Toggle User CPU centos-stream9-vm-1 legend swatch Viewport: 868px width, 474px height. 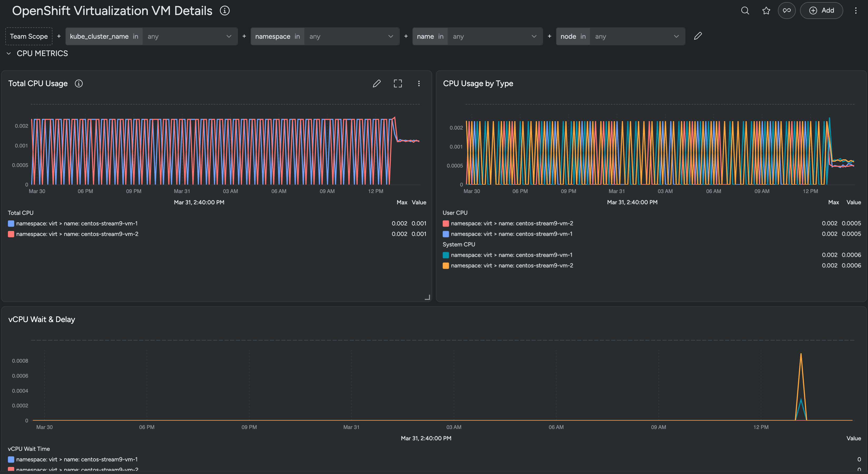[x=445, y=234]
